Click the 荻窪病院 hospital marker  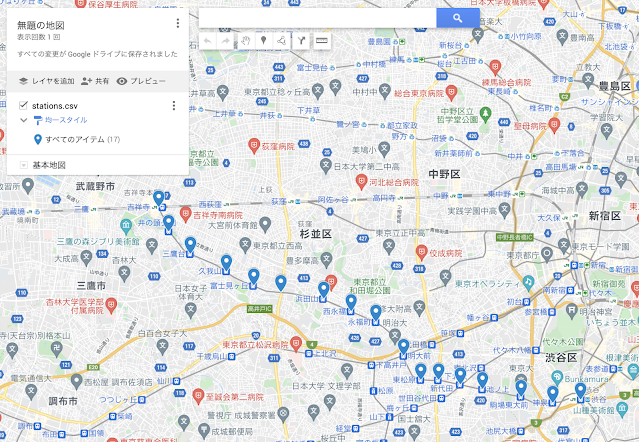click(x=254, y=146)
